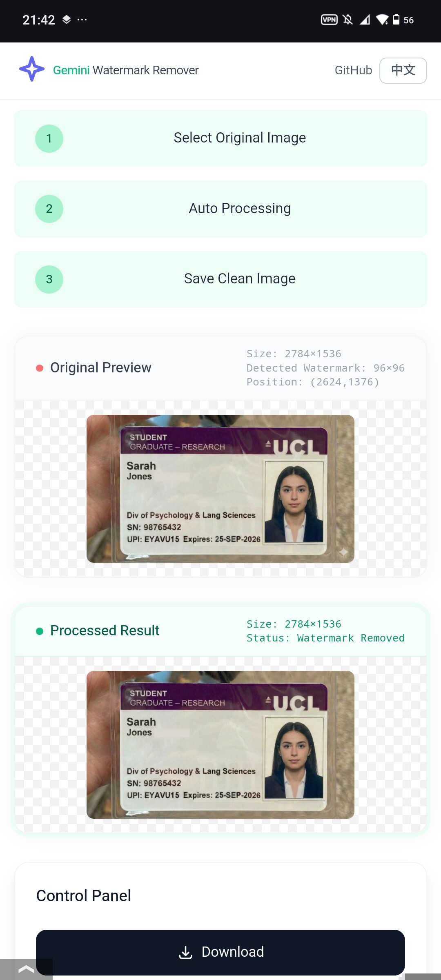441x980 pixels.
Task: Click the Control Panel heading
Action: coord(84,895)
